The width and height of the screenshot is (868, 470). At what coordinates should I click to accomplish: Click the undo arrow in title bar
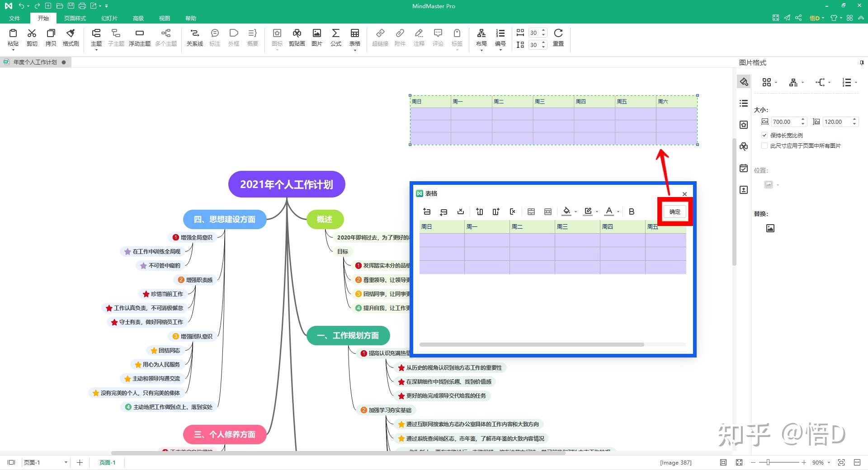click(x=21, y=6)
